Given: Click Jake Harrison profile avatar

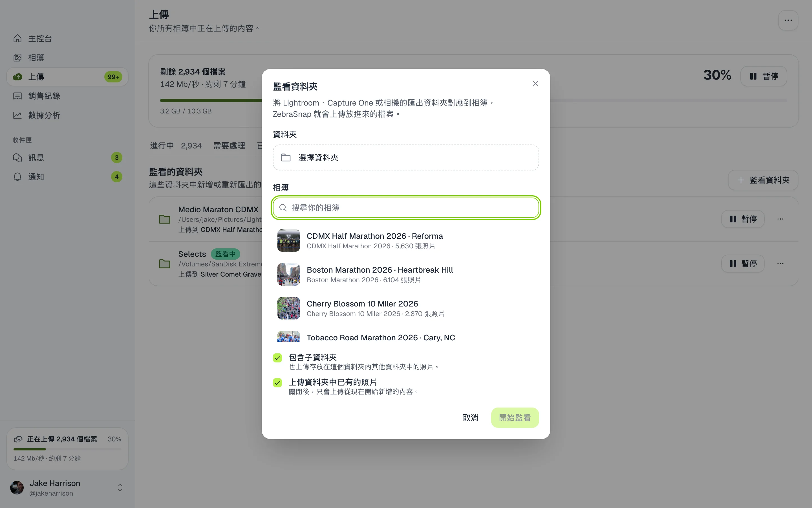Looking at the screenshot, I should pos(17,488).
